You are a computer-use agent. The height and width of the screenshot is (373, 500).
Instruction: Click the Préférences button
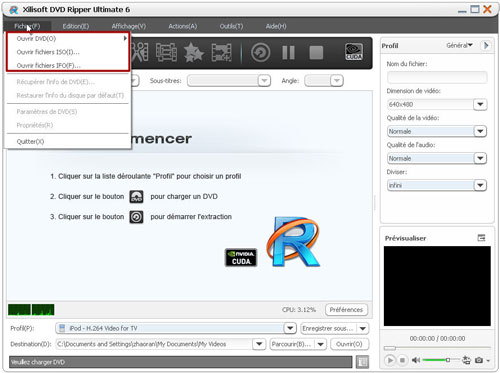tap(346, 310)
